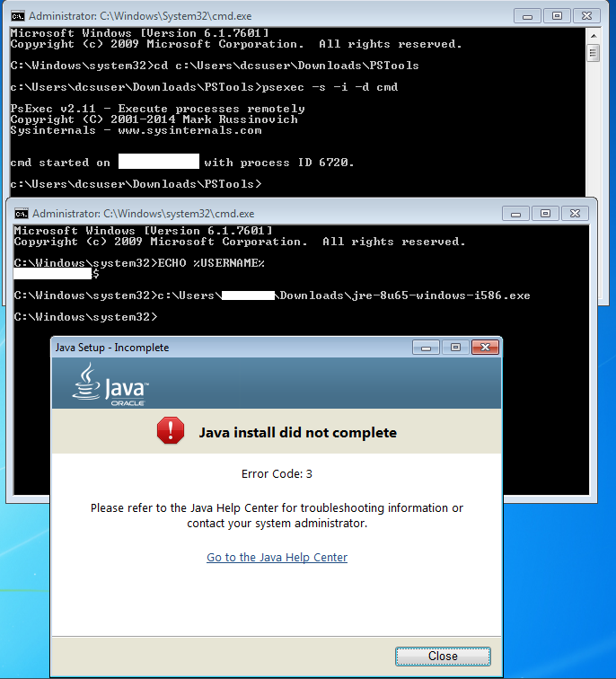Close the lower cmd.exe window with red X
Image resolution: width=616 pixels, height=679 pixels.
point(576,213)
